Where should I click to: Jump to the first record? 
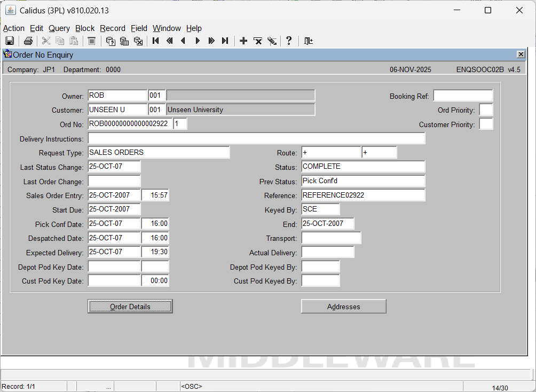156,41
